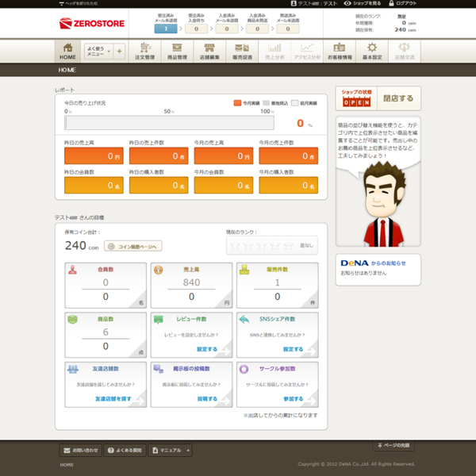Click the today's sales progress bar
The width and height of the screenshot is (476, 476).
click(x=170, y=123)
